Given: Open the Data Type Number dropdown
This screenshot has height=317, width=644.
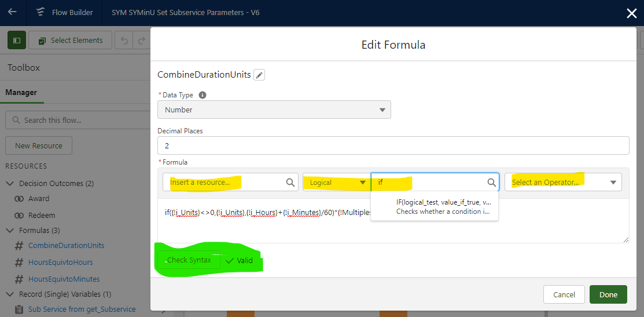Looking at the screenshot, I should (x=274, y=110).
